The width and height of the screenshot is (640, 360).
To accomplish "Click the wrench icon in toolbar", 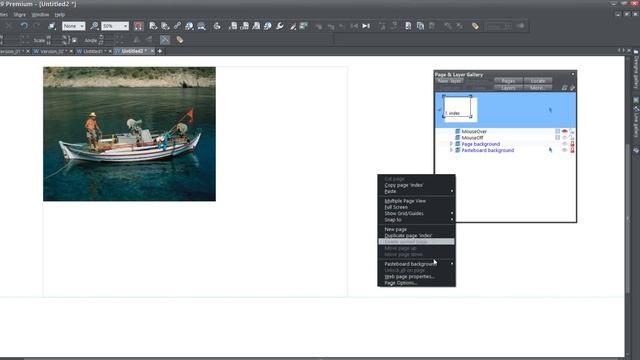I will (x=280, y=26).
